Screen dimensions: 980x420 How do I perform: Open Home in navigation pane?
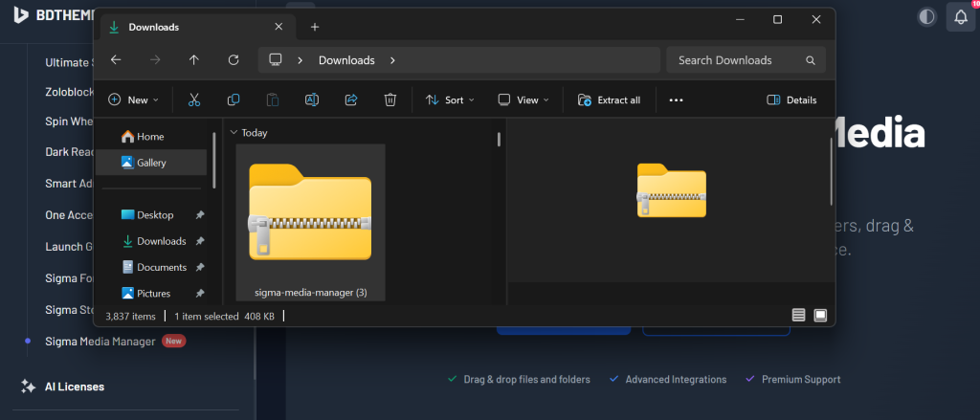coord(150,136)
